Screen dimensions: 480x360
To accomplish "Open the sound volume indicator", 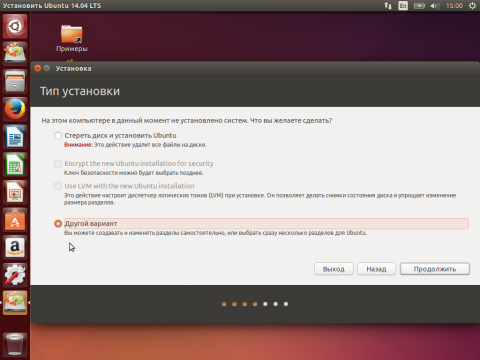I will pos(435,6).
